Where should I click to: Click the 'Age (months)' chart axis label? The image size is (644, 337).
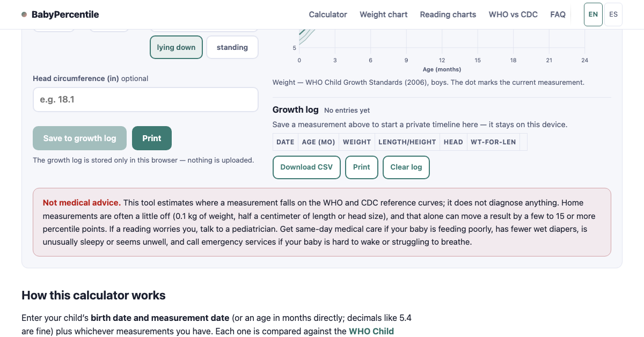tap(442, 69)
